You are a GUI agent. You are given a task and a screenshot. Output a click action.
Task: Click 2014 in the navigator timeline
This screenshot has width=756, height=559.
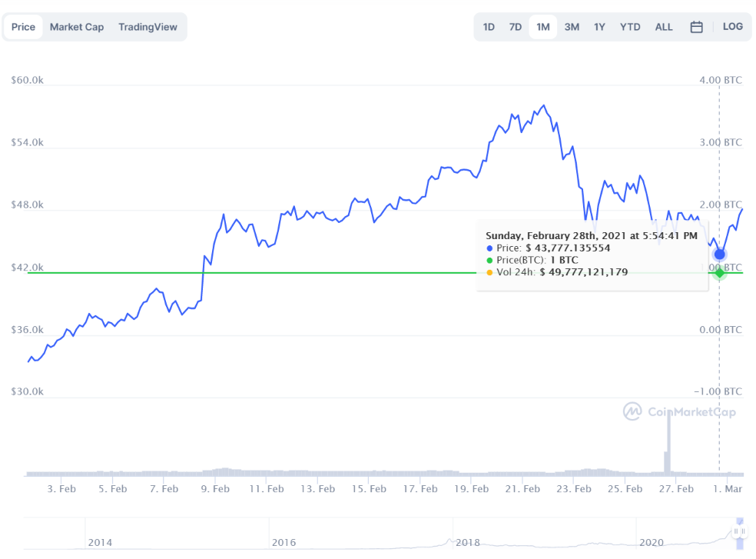(100, 543)
